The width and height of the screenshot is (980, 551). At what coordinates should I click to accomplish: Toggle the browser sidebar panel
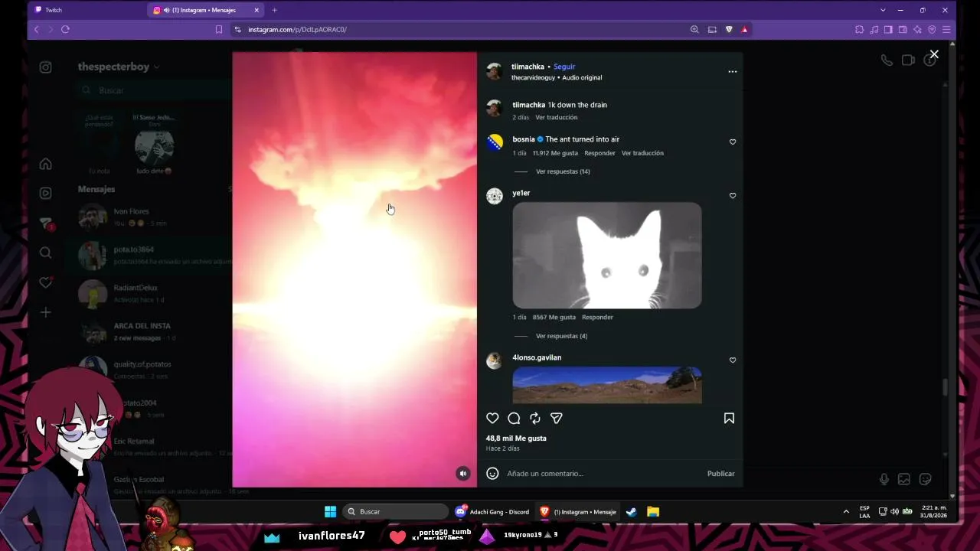coord(888,29)
